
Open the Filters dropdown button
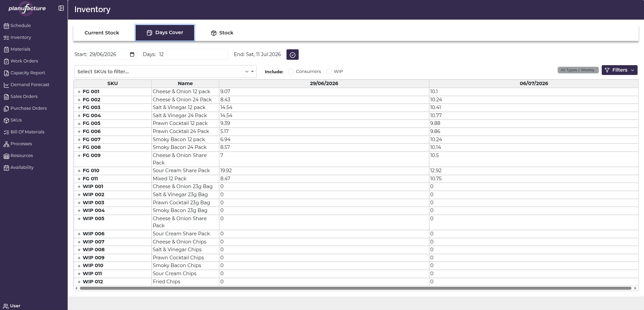[620, 70]
